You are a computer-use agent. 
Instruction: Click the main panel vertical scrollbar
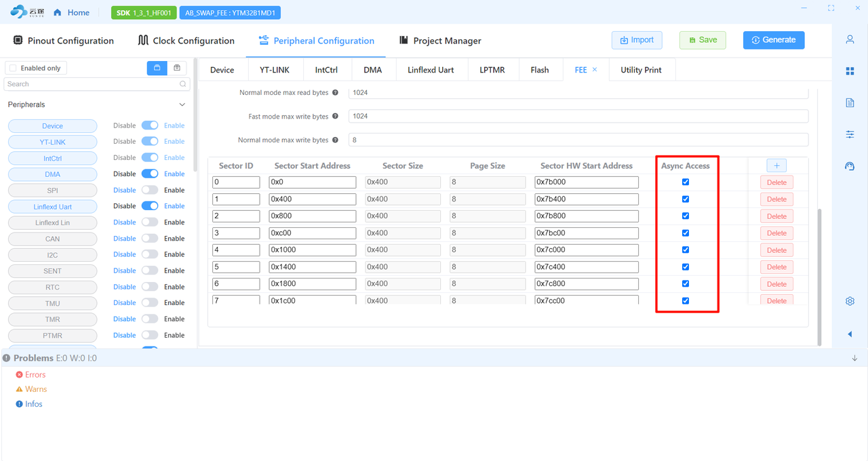click(819, 277)
